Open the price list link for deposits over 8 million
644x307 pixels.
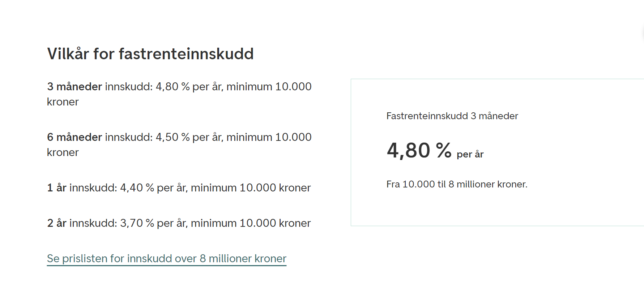coord(166,259)
